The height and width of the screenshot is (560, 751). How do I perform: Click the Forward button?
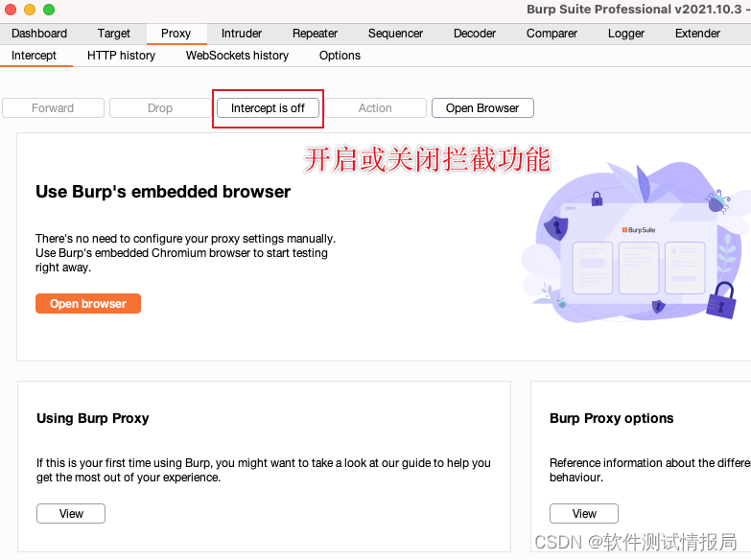pos(53,108)
